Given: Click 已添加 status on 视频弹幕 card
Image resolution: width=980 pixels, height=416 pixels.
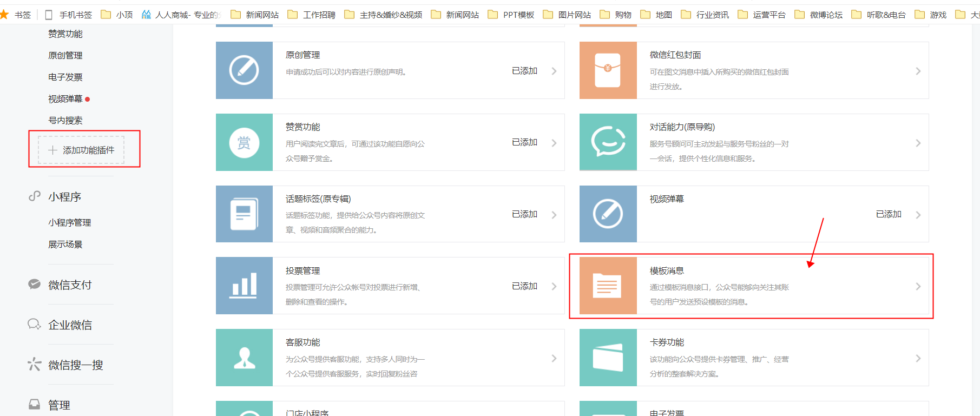Looking at the screenshot, I should point(889,214).
